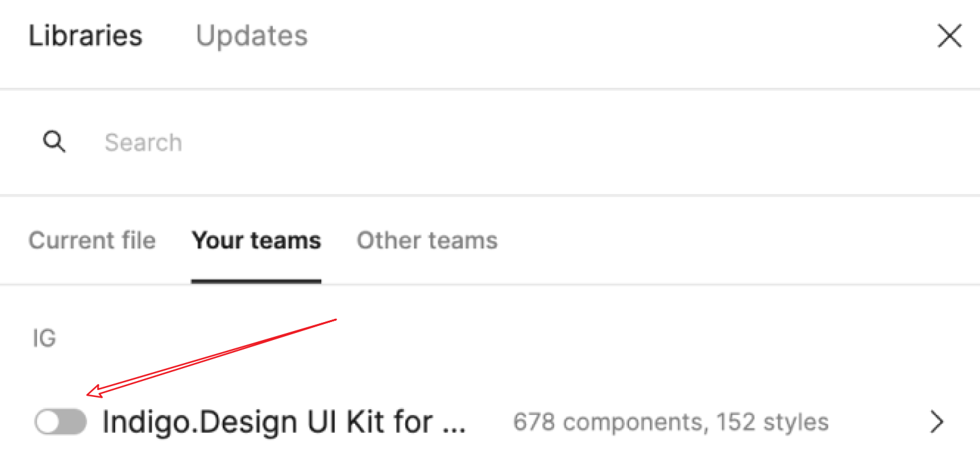Image resolution: width=980 pixels, height=461 pixels.
Task: Switch to the Updates tab
Action: point(252,36)
